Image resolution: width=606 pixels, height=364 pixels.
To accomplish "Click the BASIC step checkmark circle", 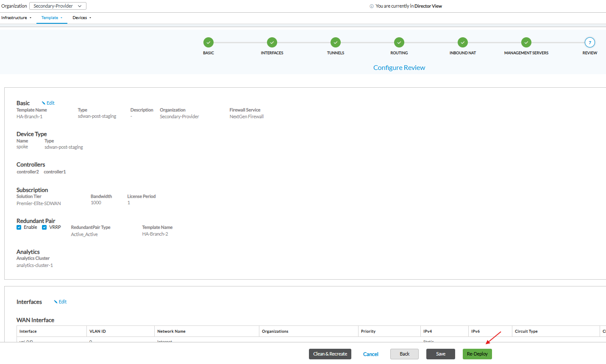I will coord(208,42).
